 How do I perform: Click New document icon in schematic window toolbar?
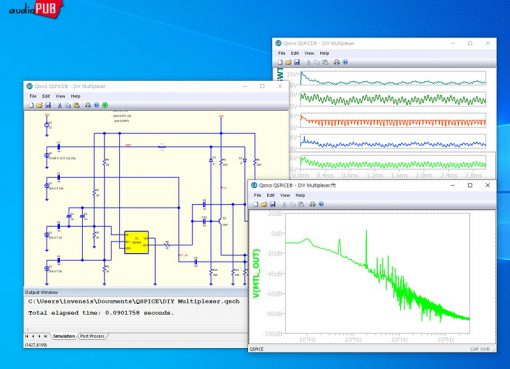[31, 105]
